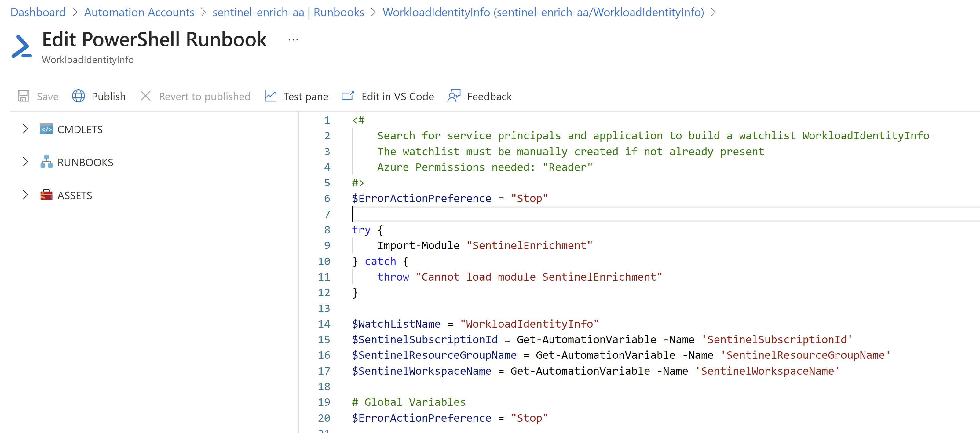The image size is (980, 433).
Task: Click "$SentinelWorkspaceName" variable on line 17
Action: [x=422, y=371]
